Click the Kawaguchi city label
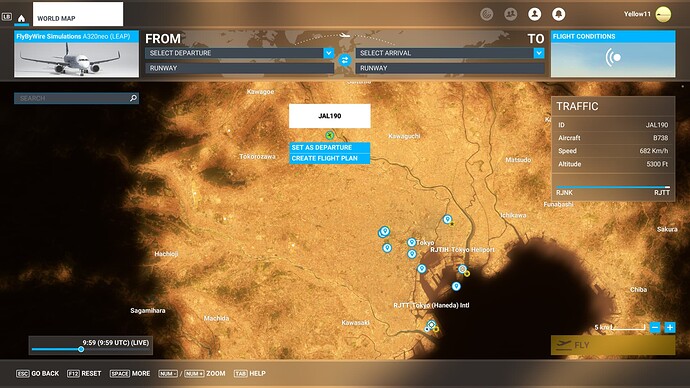The height and width of the screenshot is (388, 690). [x=404, y=136]
